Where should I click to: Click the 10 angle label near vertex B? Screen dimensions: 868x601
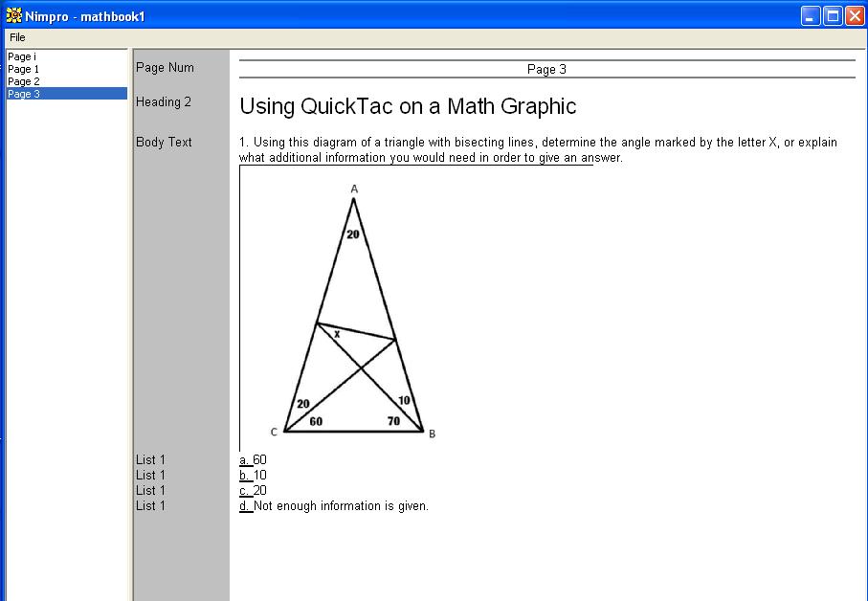click(404, 400)
